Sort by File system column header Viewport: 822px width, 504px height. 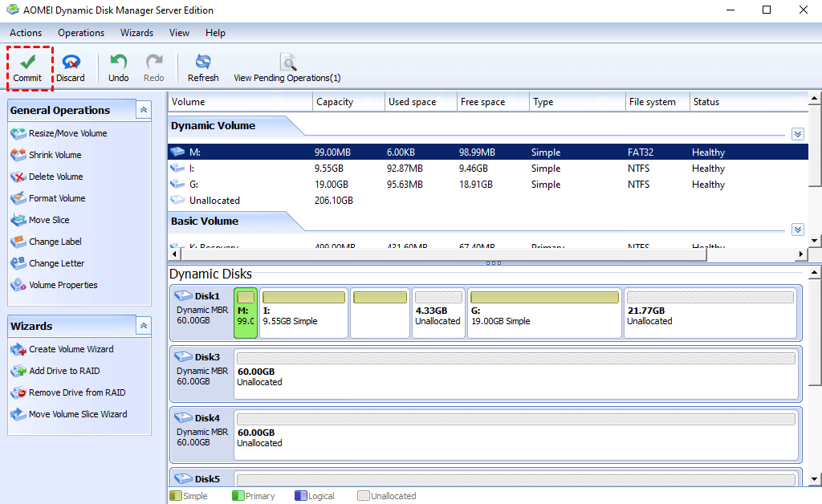coord(657,102)
